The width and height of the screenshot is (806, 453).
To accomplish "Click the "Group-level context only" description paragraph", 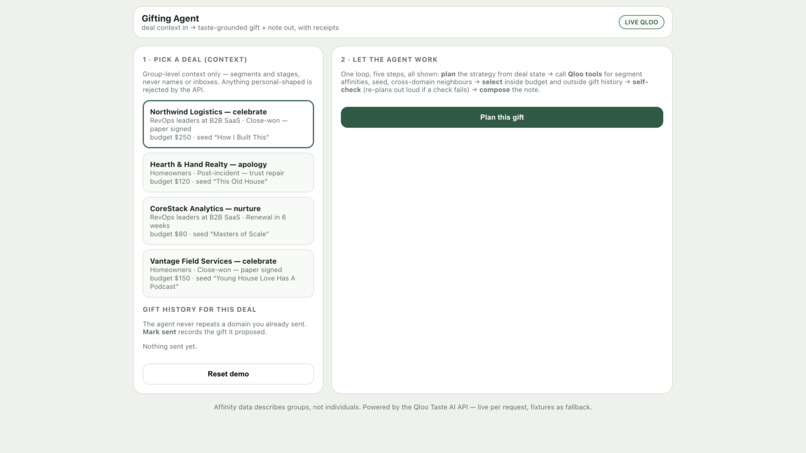I will coord(227,82).
